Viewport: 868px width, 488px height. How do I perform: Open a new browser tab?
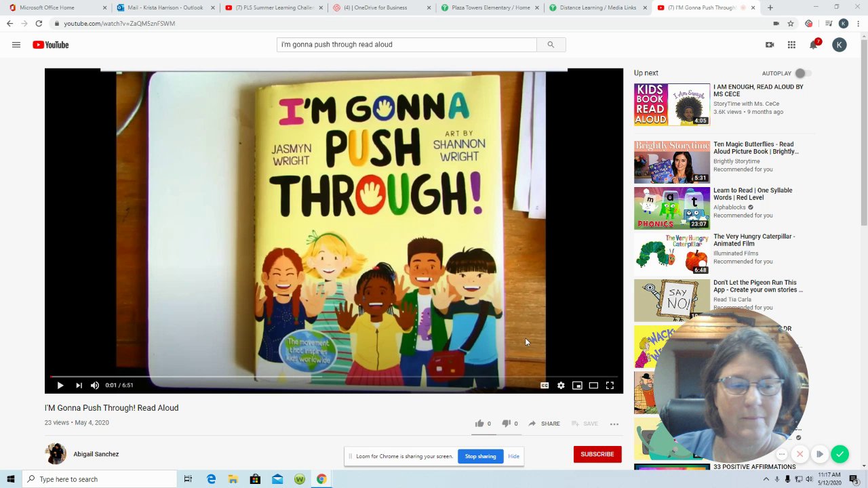click(770, 7)
